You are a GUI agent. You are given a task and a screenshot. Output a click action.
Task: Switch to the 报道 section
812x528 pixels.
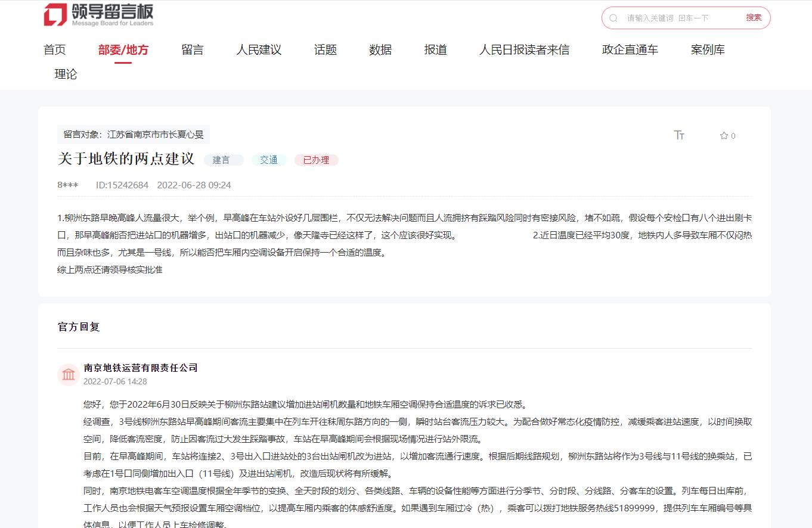[x=435, y=50]
